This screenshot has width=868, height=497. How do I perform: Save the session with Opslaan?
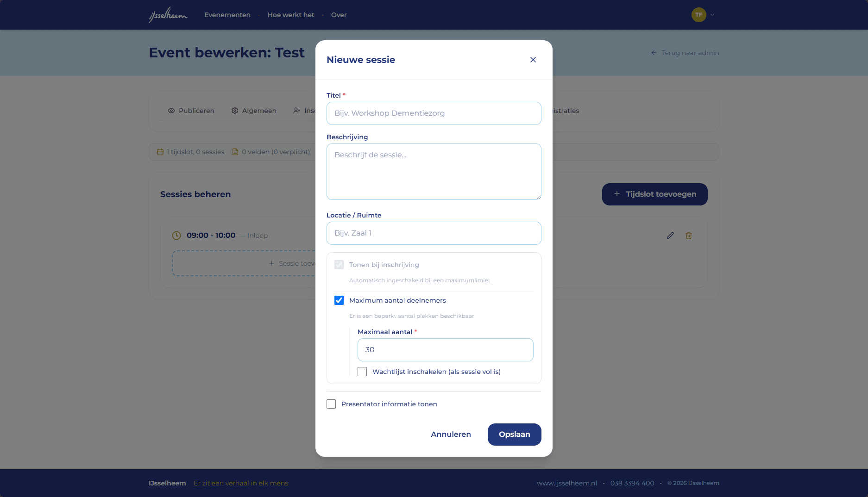(515, 435)
